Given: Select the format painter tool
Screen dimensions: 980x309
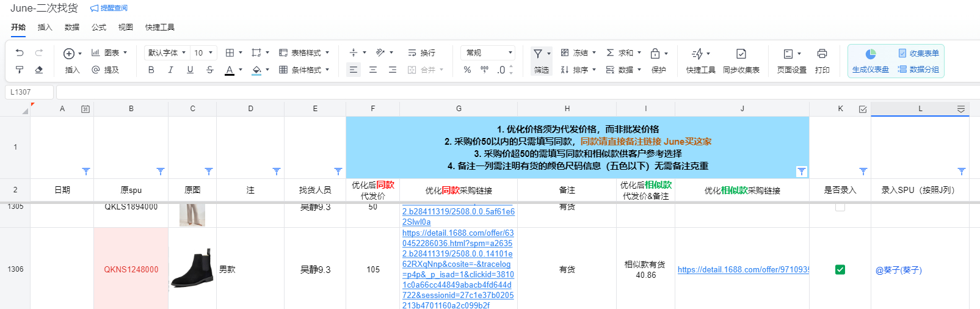Looking at the screenshot, I should (x=20, y=70).
